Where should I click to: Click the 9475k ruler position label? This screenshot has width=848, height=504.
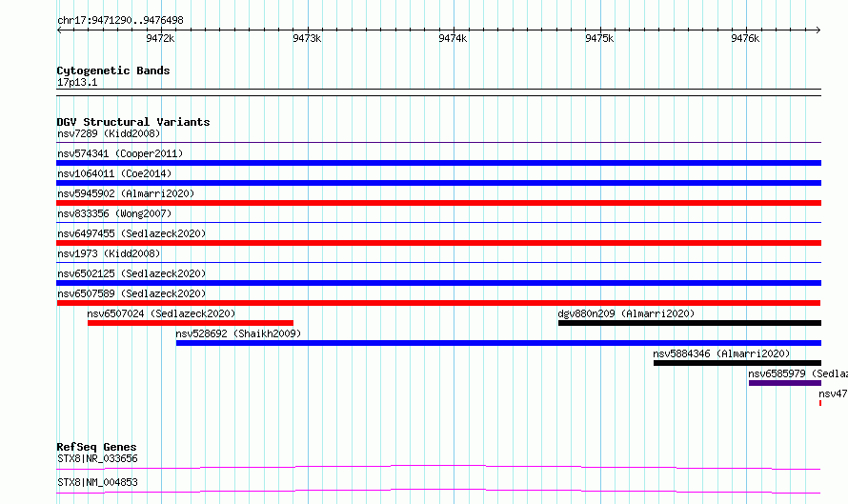click(x=599, y=38)
